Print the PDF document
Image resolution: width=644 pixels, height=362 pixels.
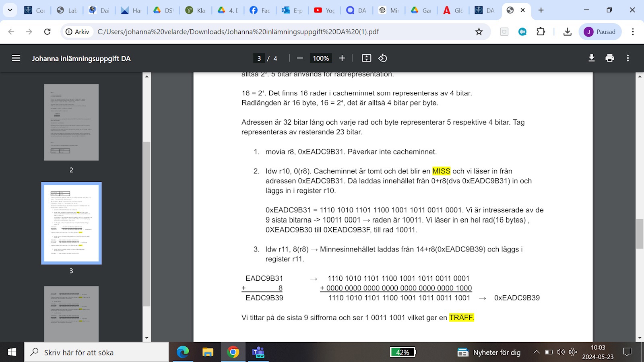(x=610, y=58)
